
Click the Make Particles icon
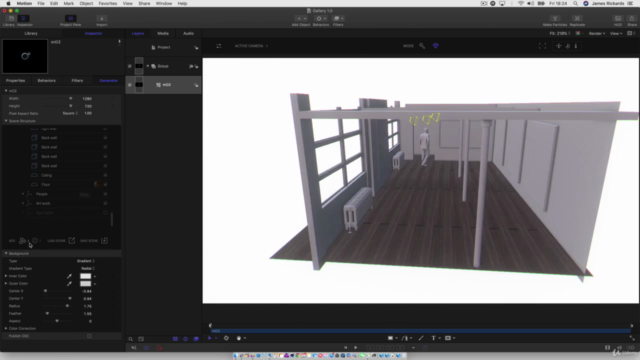click(x=555, y=18)
